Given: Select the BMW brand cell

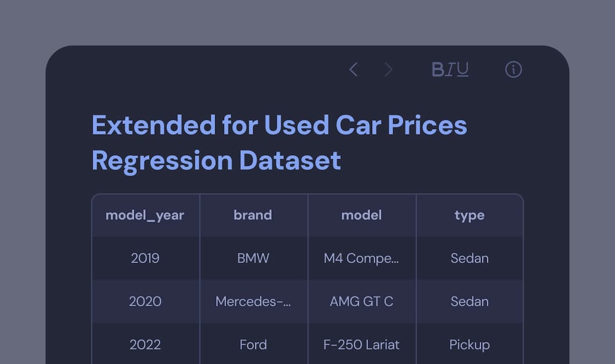Looking at the screenshot, I should (x=253, y=258).
